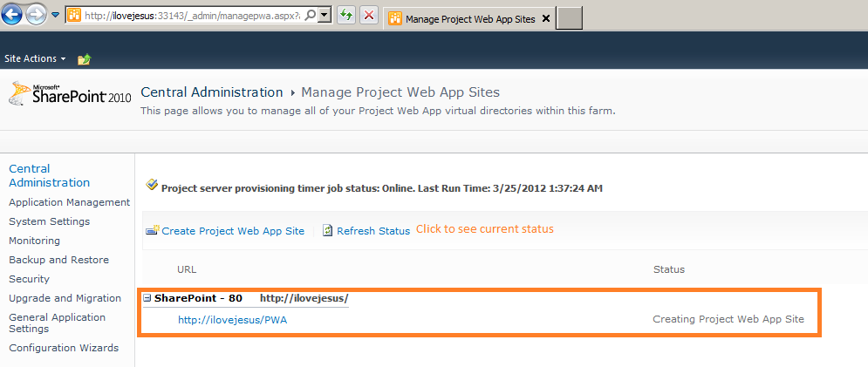Open the Monitoring section
The height and width of the screenshot is (367, 868).
34,241
